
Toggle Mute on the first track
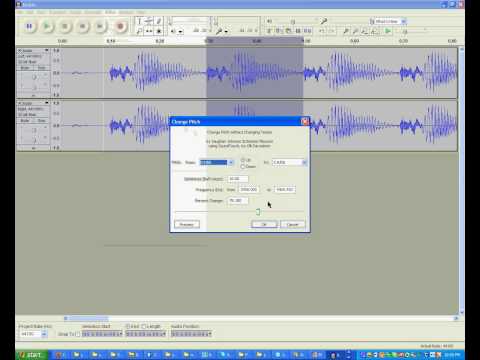pos(25,68)
